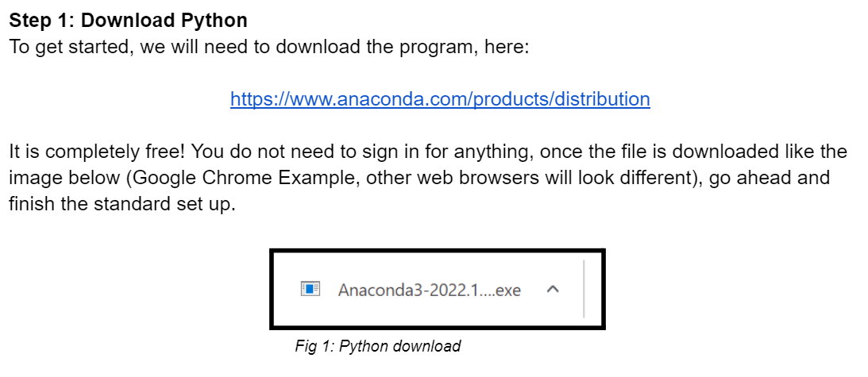The width and height of the screenshot is (868, 377).
Task: Click the vertical divider in the download bar
Action: click(x=584, y=289)
